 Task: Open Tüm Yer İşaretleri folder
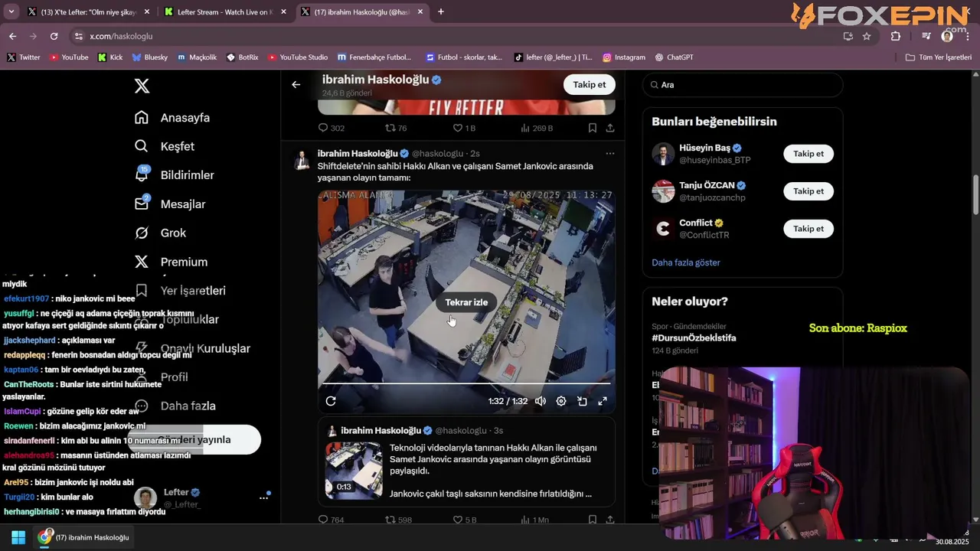[938, 57]
